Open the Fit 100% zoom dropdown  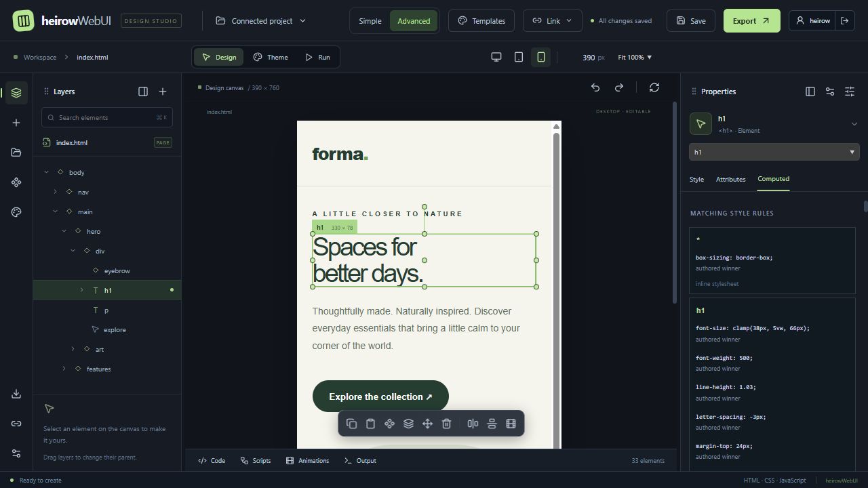click(635, 58)
